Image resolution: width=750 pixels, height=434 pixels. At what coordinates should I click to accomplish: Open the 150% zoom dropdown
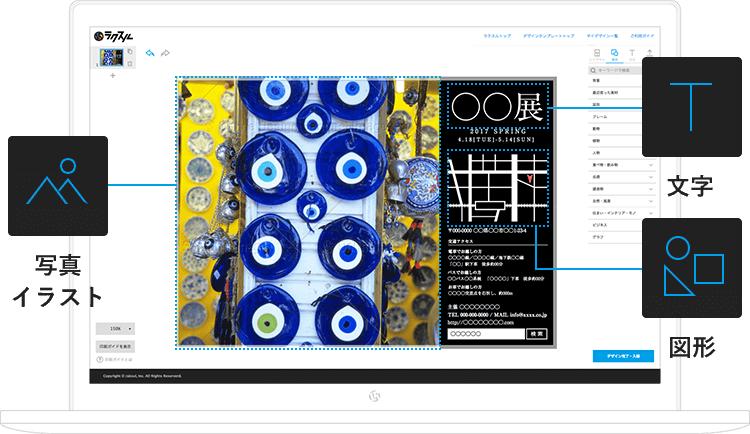click(116, 328)
